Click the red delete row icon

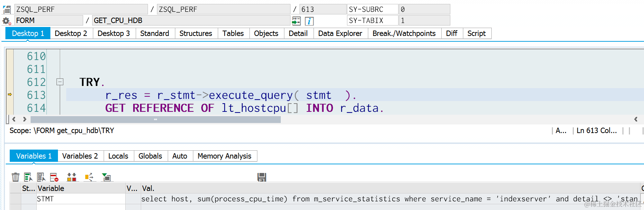pos(54,177)
